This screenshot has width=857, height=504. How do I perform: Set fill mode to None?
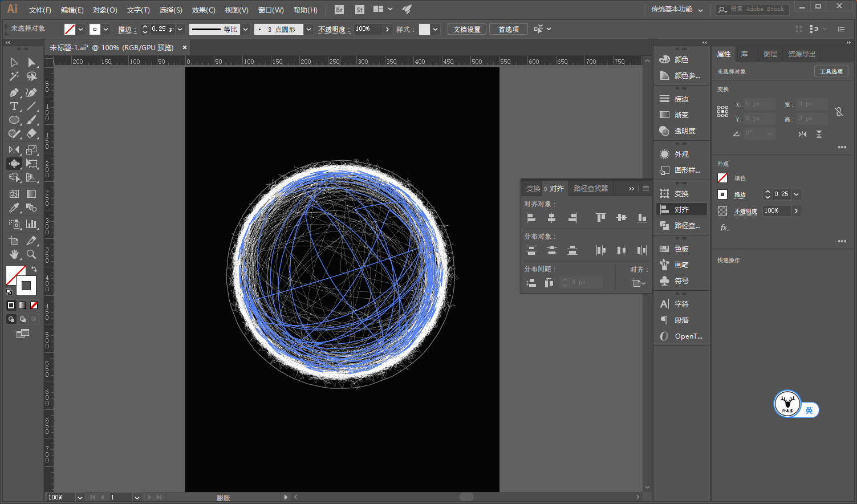(34, 305)
